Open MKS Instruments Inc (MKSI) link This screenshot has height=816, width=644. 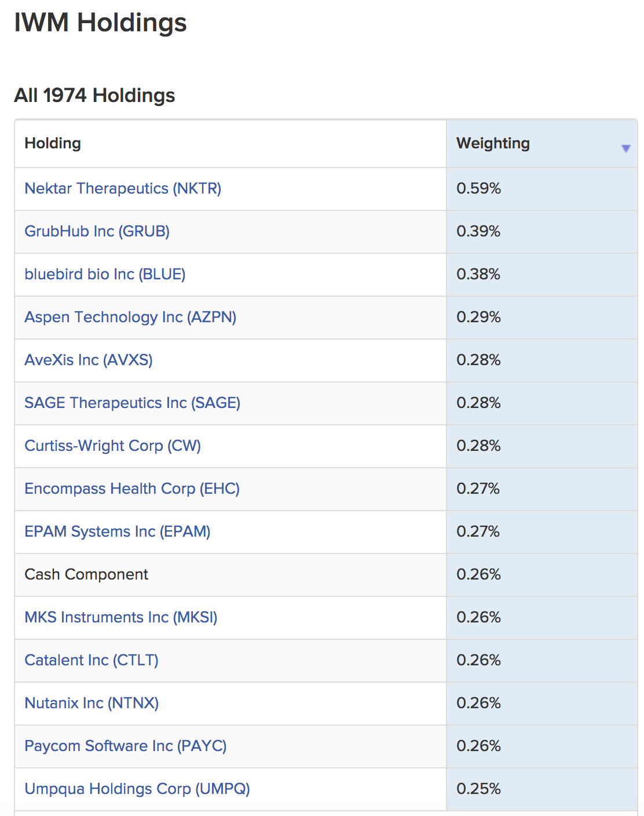click(x=121, y=617)
